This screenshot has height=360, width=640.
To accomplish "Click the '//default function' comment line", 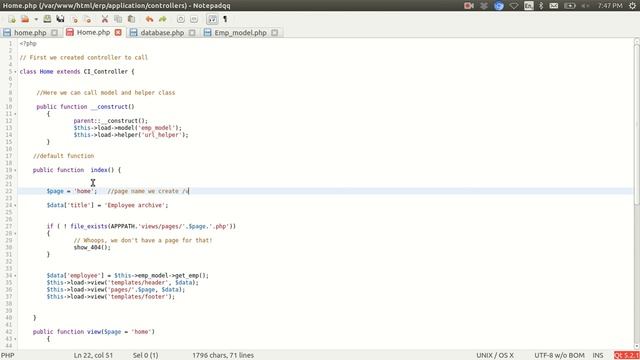I will pos(63,156).
